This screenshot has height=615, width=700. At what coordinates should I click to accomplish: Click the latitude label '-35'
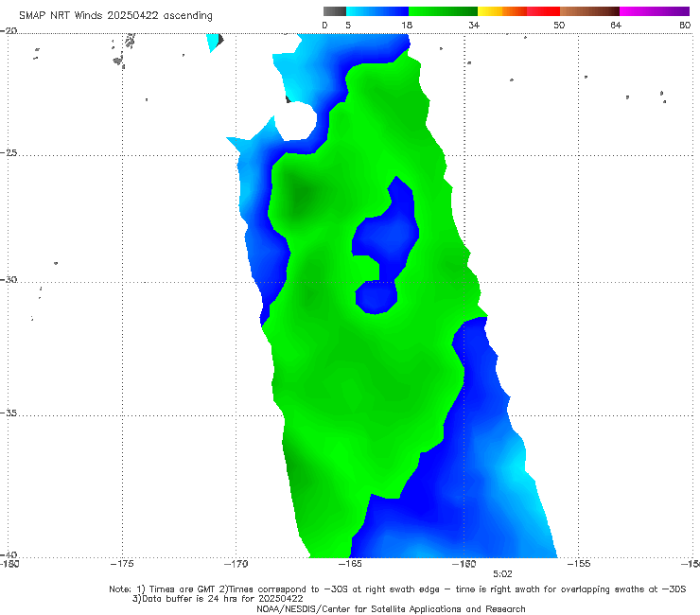pyautogui.click(x=9, y=413)
